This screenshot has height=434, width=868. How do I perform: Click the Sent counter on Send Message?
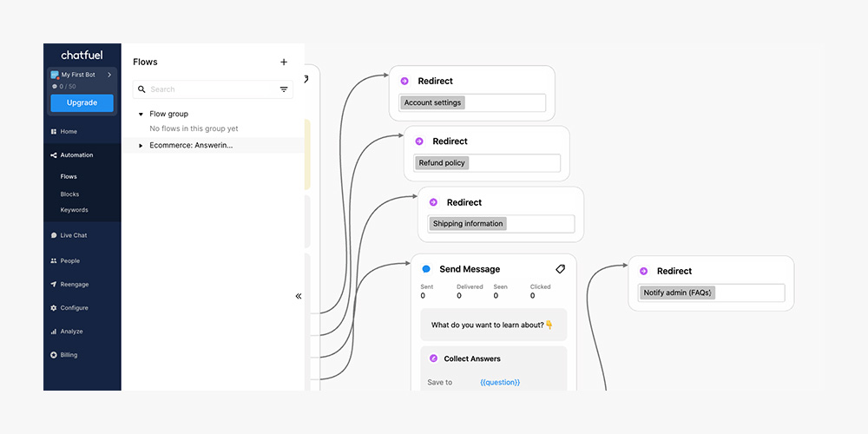pos(427,291)
